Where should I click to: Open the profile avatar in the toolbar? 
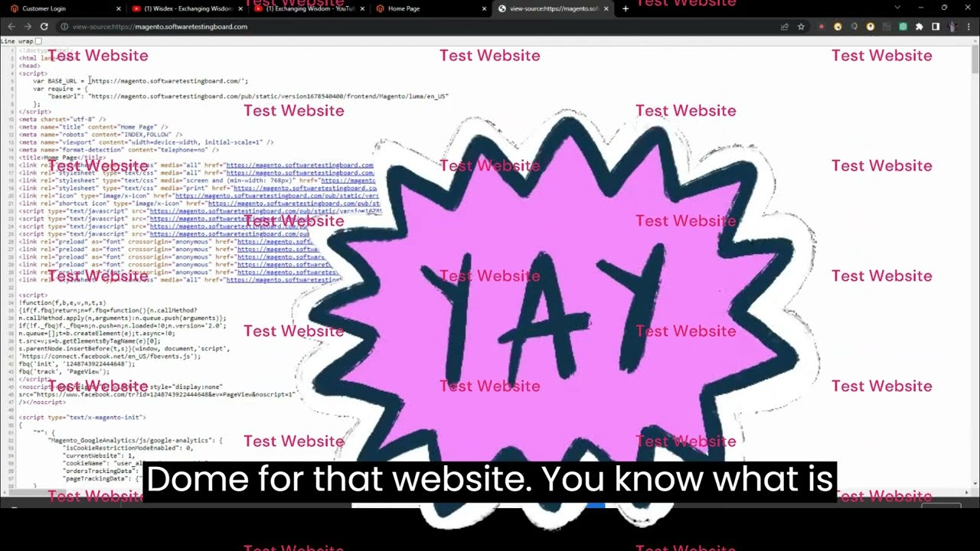point(952,26)
